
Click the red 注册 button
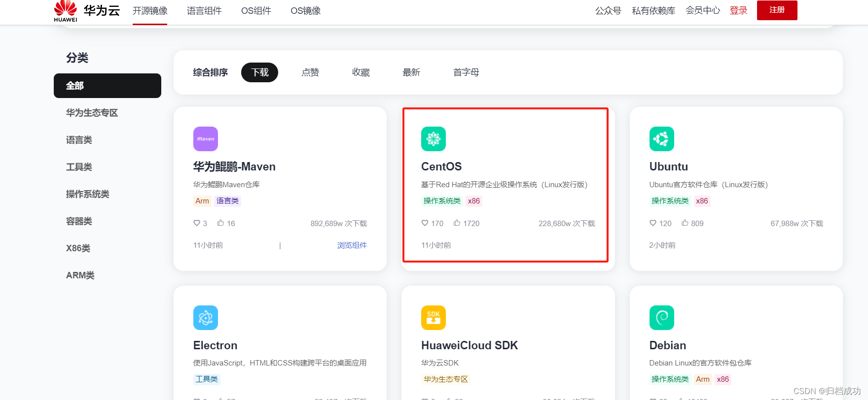(777, 10)
